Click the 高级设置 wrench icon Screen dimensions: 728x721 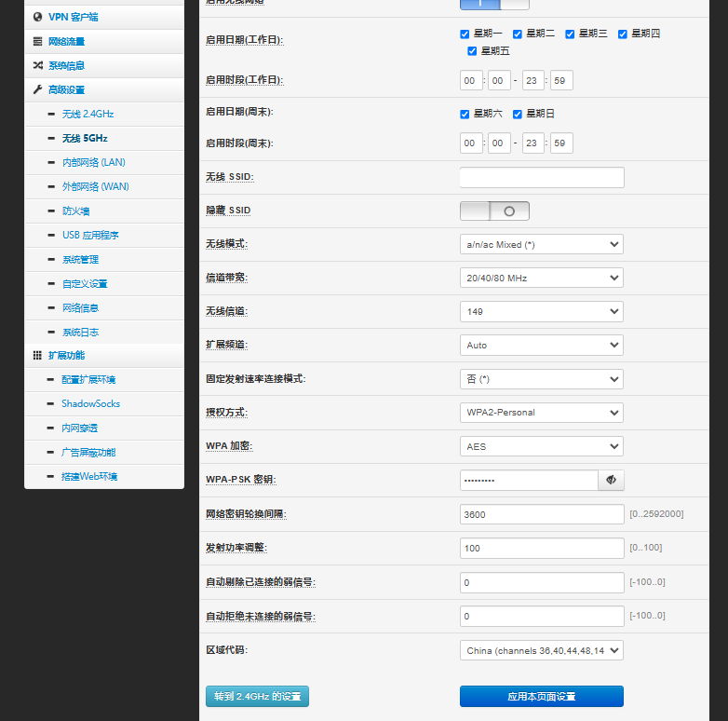(x=37, y=90)
